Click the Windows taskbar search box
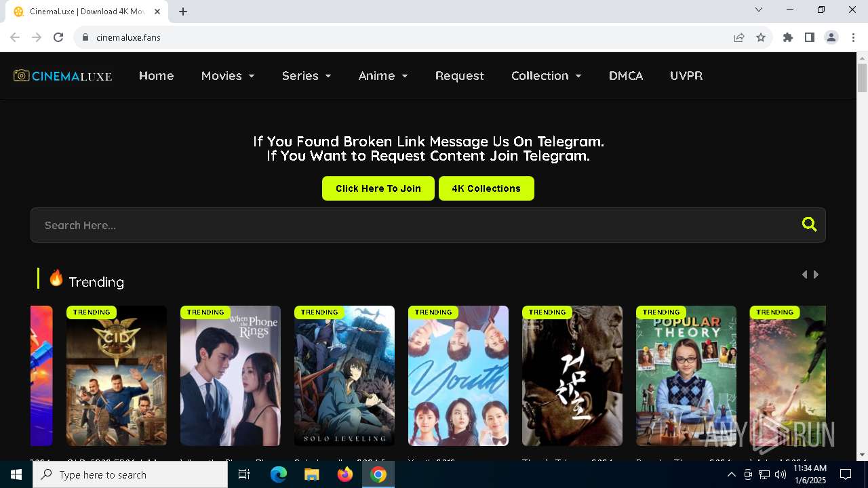The image size is (868, 488). tap(130, 474)
